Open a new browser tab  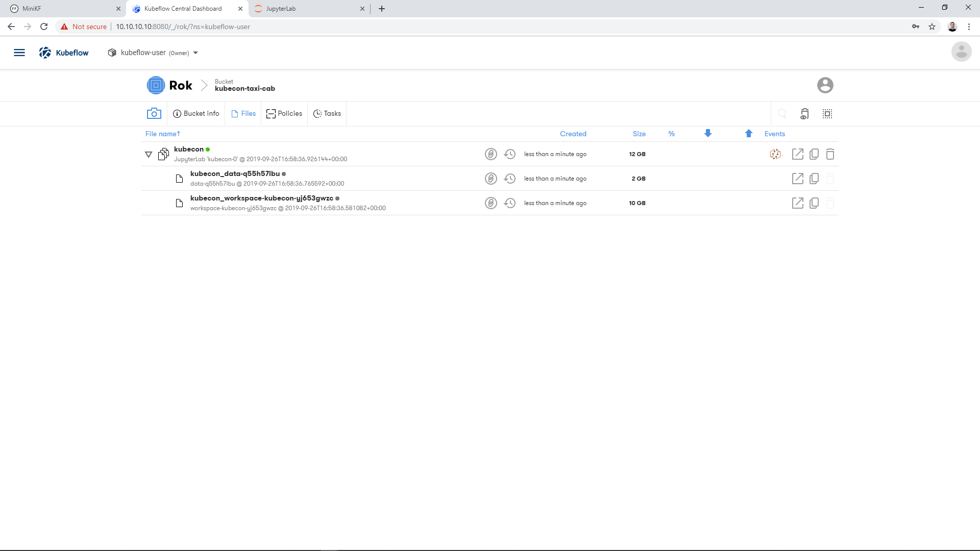tap(382, 9)
